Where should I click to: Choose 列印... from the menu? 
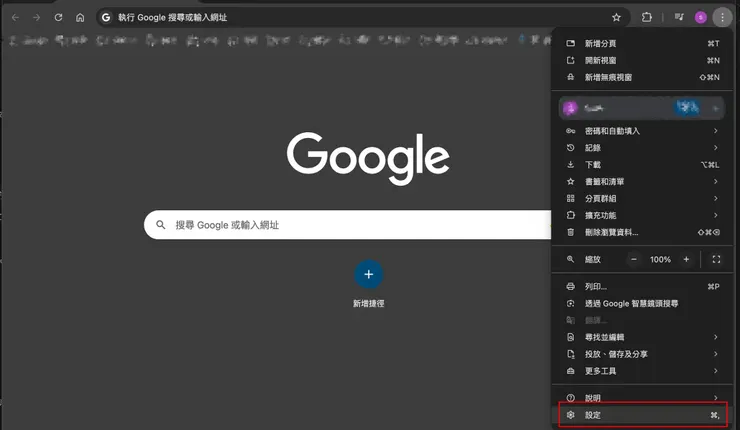pyautogui.click(x=642, y=287)
